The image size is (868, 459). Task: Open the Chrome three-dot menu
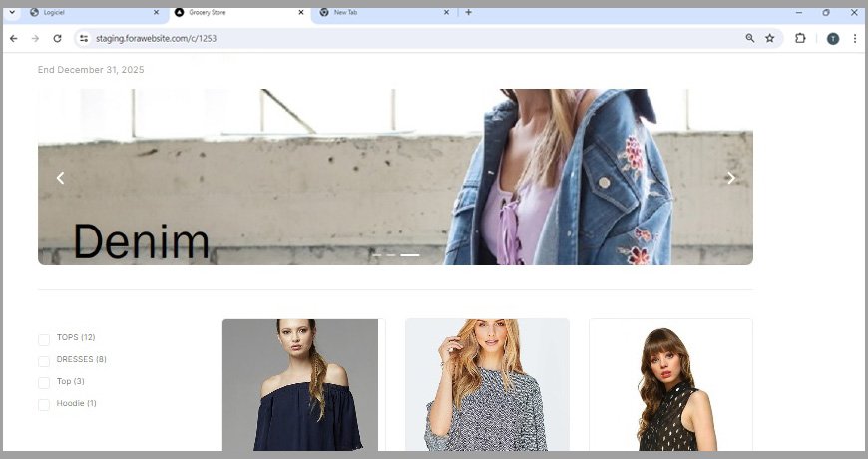tap(855, 38)
